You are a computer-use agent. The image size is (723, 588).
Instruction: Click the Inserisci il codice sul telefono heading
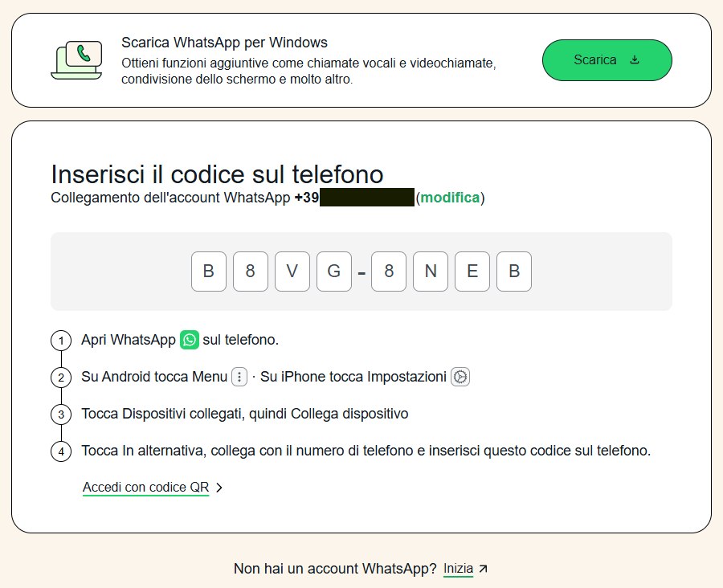coord(217,174)
